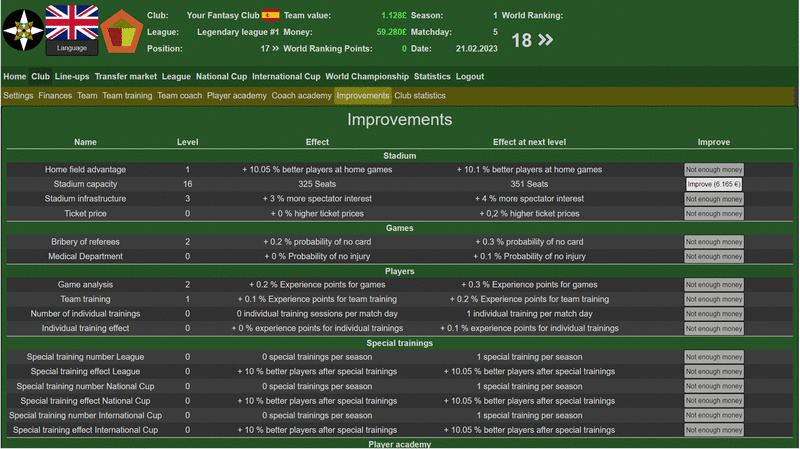
Task: Go to the World Championship page
Action: click(367, 76)
